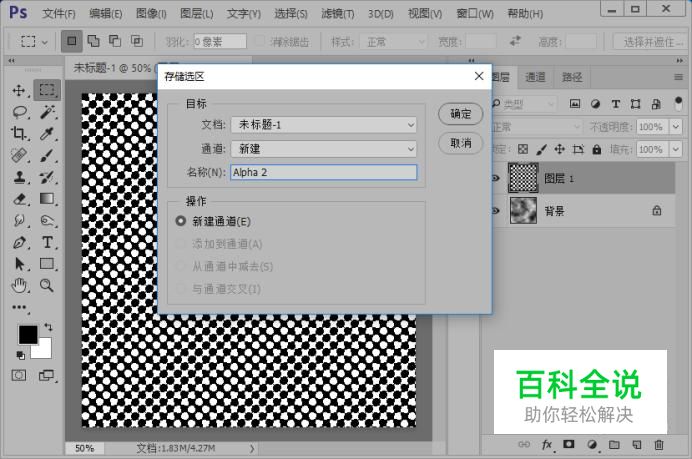The height and width of the screenshot is (459, 692).
Task: Select the Brush tool
Action: pyautogui.click(x=47, y=155)
